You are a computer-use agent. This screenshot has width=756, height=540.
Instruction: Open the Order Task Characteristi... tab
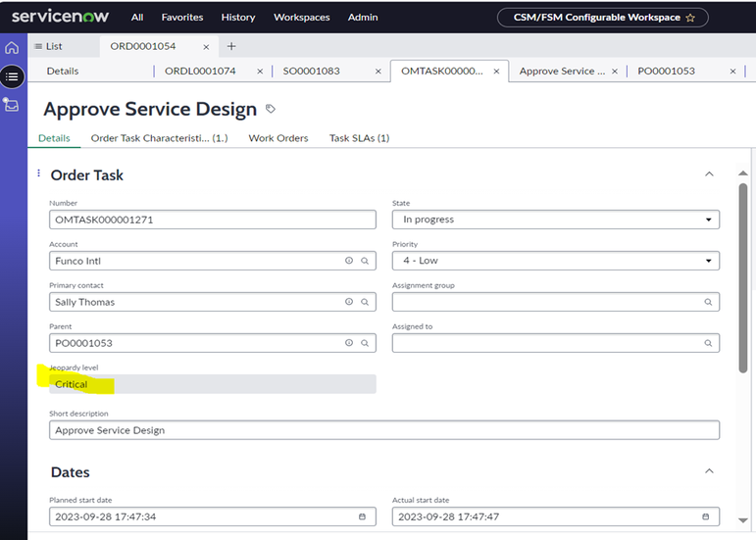(x=159, y=138)
